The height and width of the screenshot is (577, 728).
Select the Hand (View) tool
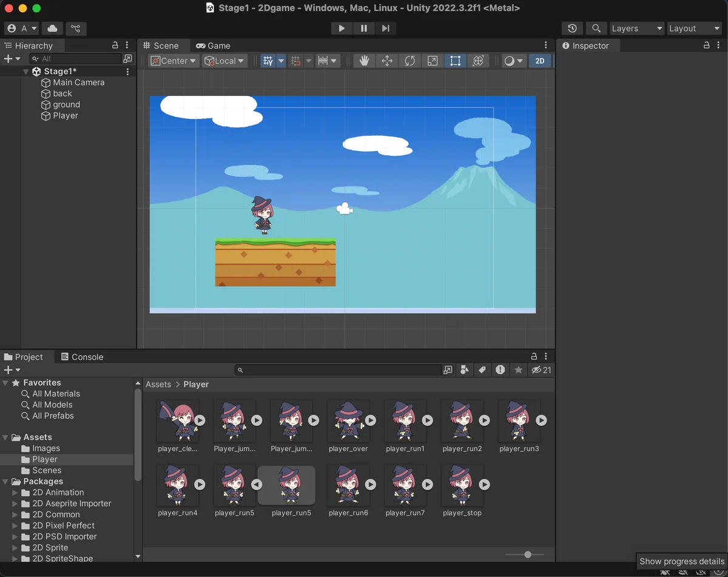click(364, 61)
